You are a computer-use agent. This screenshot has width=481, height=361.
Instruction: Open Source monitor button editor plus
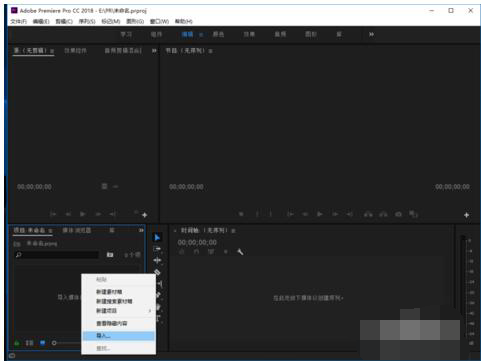click(x=145, y=215)
